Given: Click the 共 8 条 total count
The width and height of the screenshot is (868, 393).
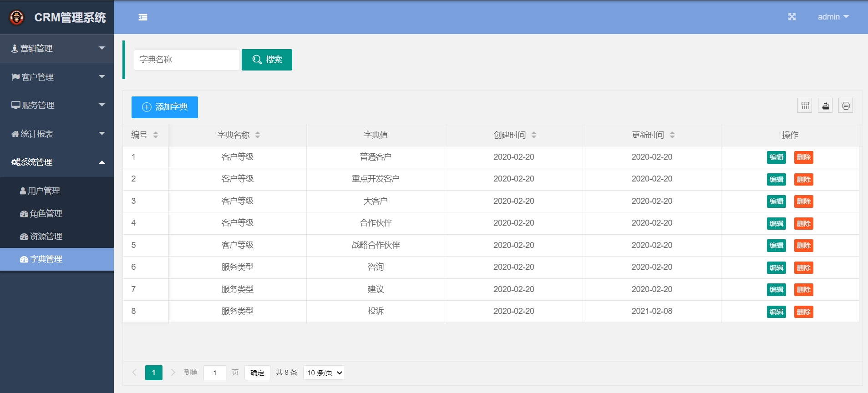Looking at the screenshot, I should point(286,373).
